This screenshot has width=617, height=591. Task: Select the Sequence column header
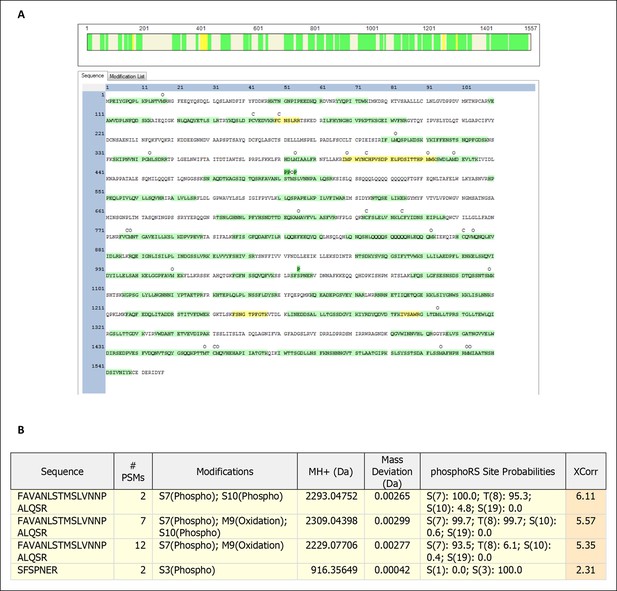tap(62, 471)
